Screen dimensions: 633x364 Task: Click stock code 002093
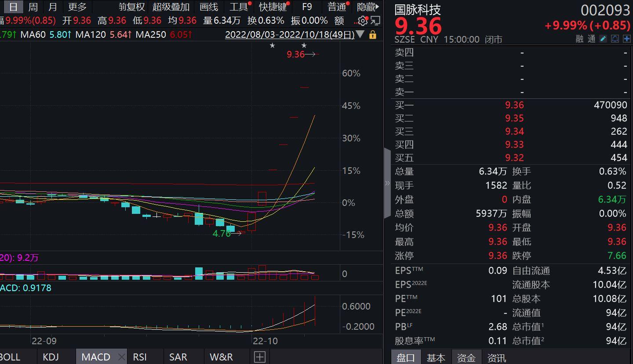tap(605, 10)
